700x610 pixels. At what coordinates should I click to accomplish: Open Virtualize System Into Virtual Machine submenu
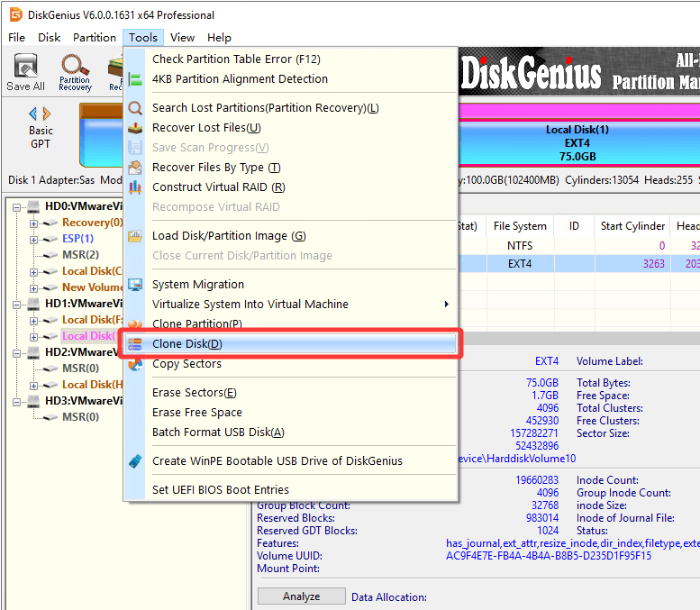pos(250,305)
